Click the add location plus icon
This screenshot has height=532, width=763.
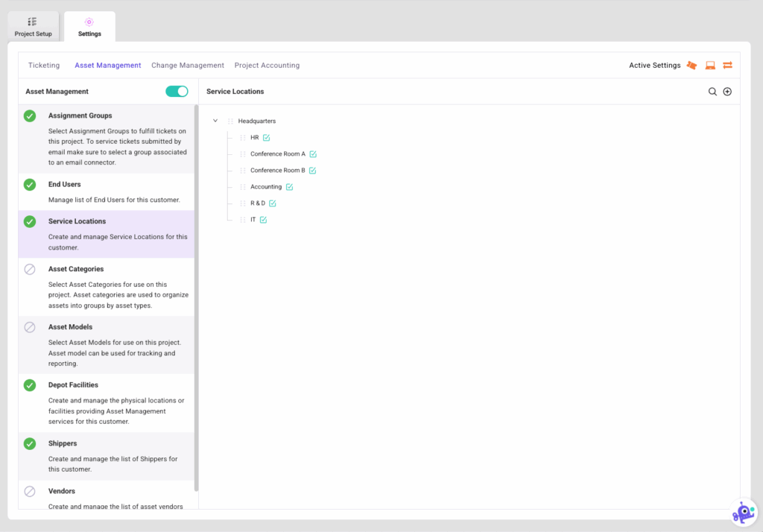(x=727, y=91)
